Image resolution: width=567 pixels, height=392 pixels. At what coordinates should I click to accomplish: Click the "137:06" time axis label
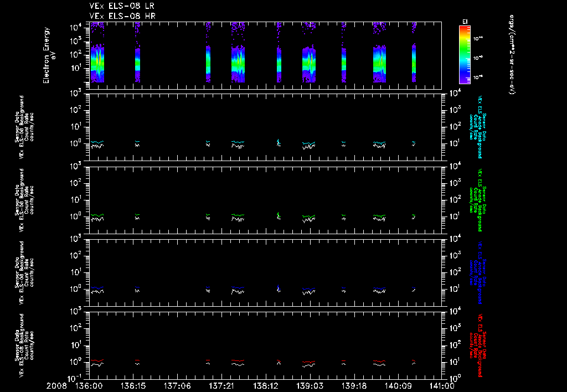coord(177,386)
